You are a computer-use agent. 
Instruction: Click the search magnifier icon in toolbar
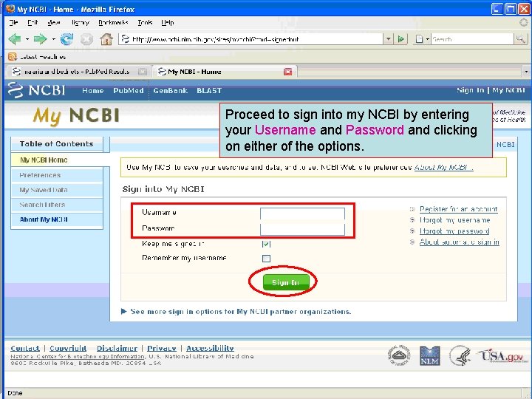(520, 39)
